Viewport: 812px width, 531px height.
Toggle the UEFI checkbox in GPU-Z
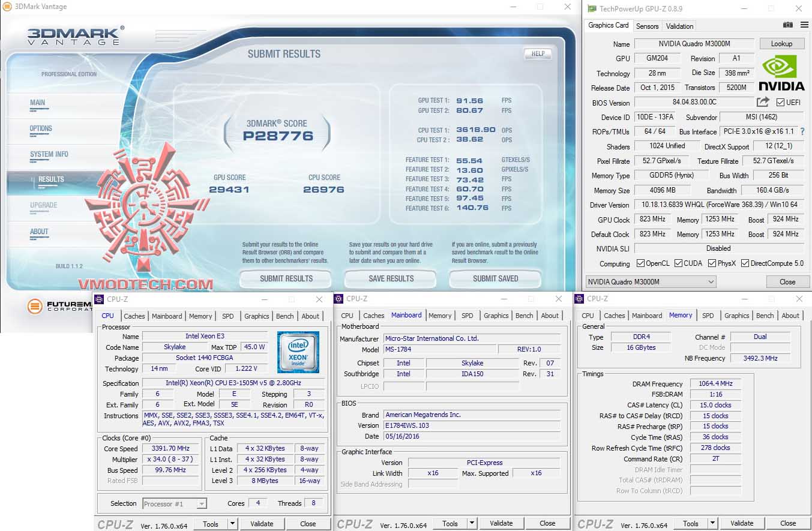[780, 102]
